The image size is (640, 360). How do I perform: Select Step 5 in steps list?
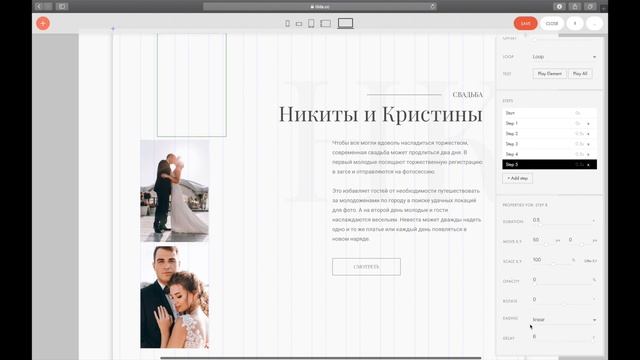tap(549, 164)
